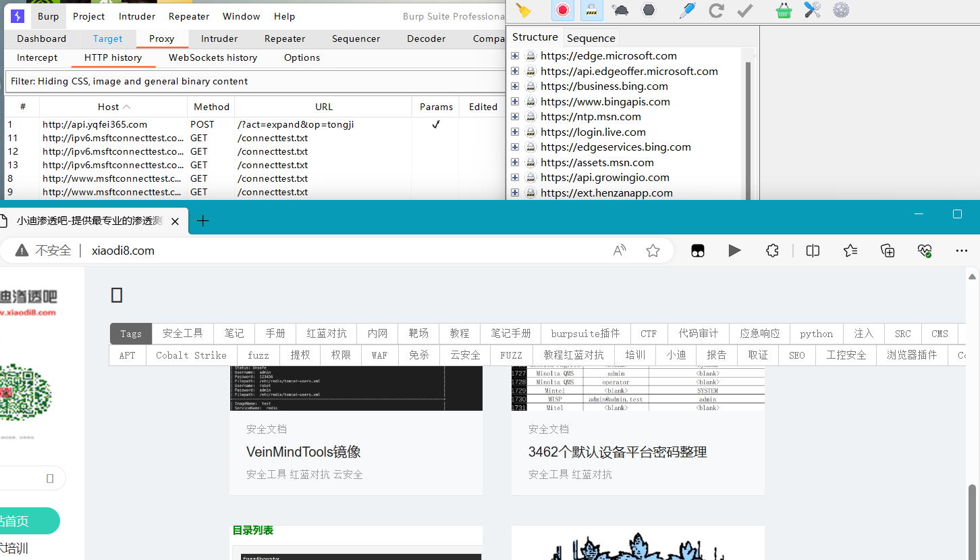Close the 小迪渗透吧 browser tab
The image size is (980, 560).
tap(175, 221)
